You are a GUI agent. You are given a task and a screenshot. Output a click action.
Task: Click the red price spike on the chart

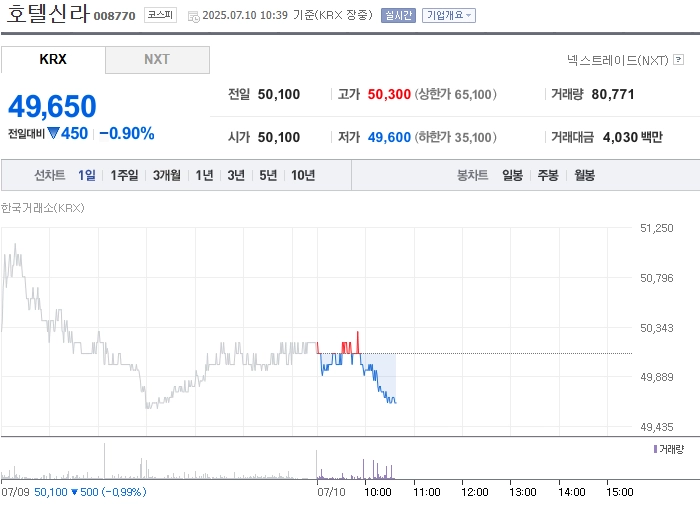coord(358,342)
